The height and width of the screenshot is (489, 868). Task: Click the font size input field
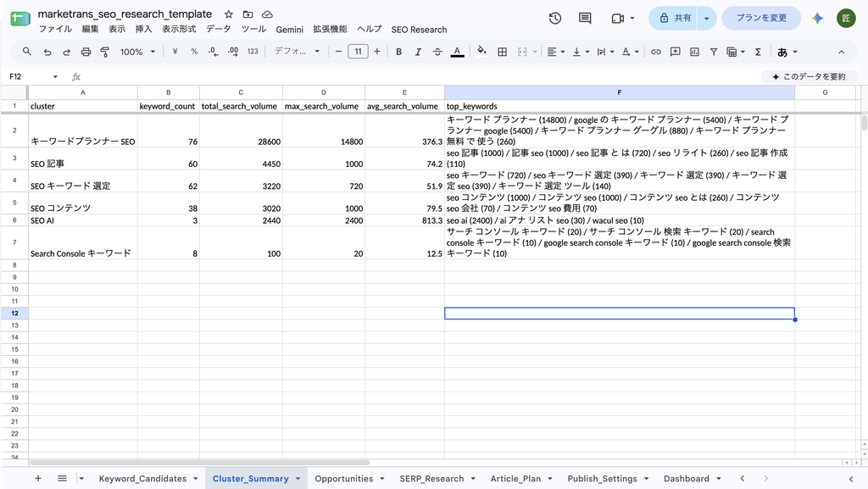click(x=358, y=52)
